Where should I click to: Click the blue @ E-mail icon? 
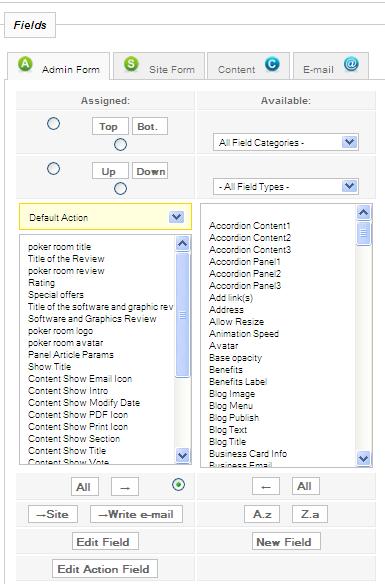pyautogui.click(x=351, y=64)
